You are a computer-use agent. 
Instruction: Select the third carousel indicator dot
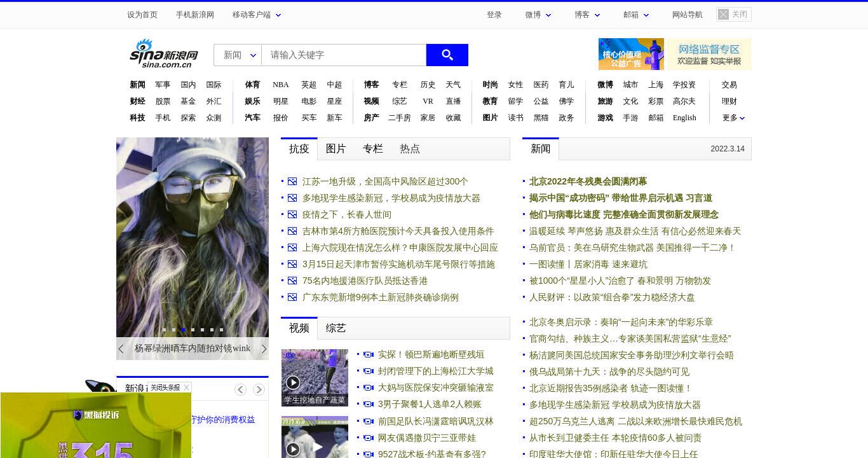pyautogui.click(x=183, y=330)
